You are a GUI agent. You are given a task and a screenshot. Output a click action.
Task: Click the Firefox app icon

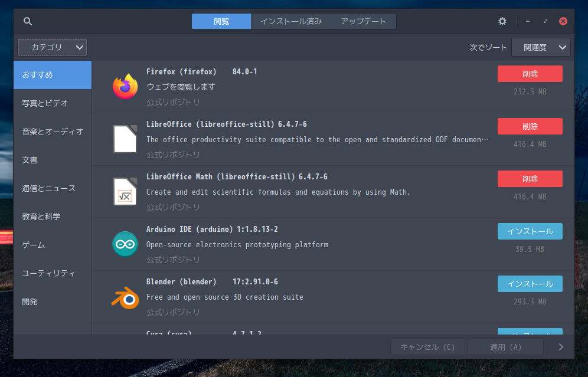tap(125, 87)
